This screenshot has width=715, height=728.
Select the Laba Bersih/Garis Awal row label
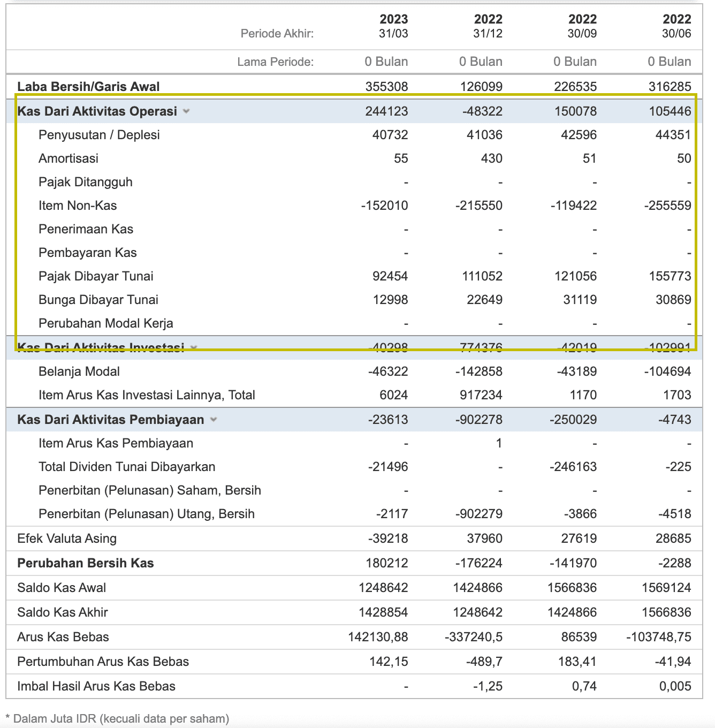pyautogui.click(x=88, y=87)
